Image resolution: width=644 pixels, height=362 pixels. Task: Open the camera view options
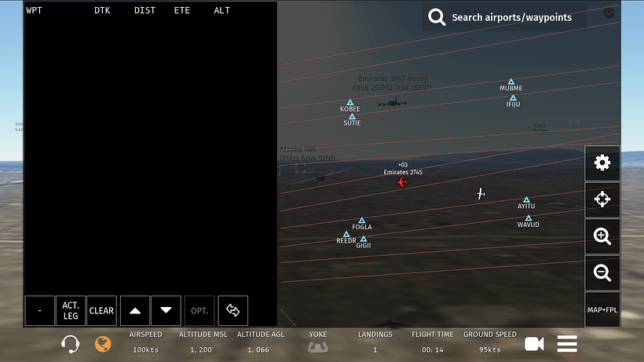tap(534, 344)
